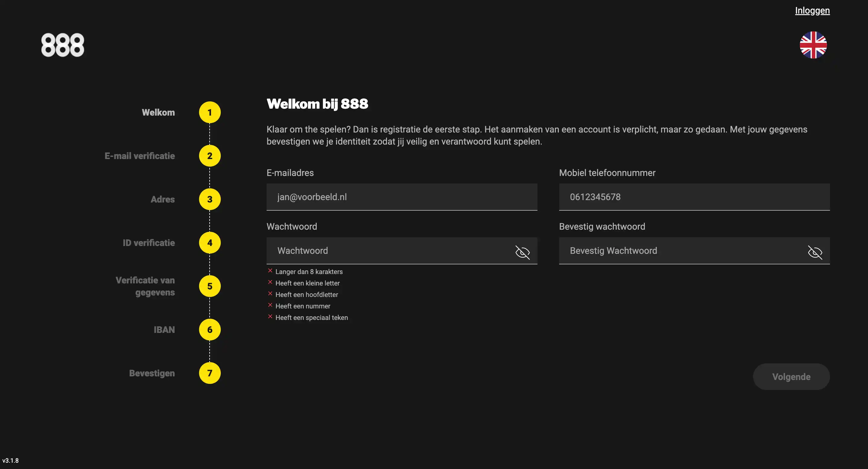Click the text Heeft een speciaal teken

point(312,317)
